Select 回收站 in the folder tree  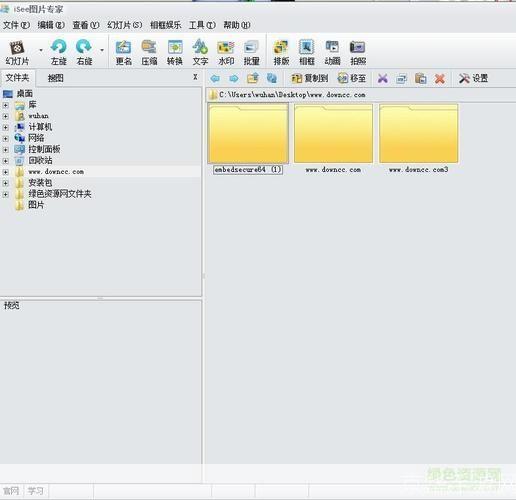40,160
